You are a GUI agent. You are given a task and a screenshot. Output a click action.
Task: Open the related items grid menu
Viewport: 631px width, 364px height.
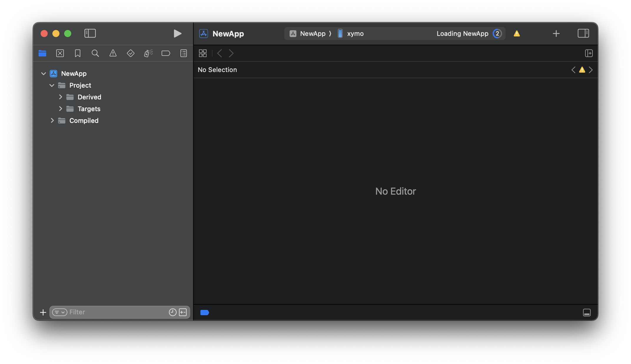[203, 53]
